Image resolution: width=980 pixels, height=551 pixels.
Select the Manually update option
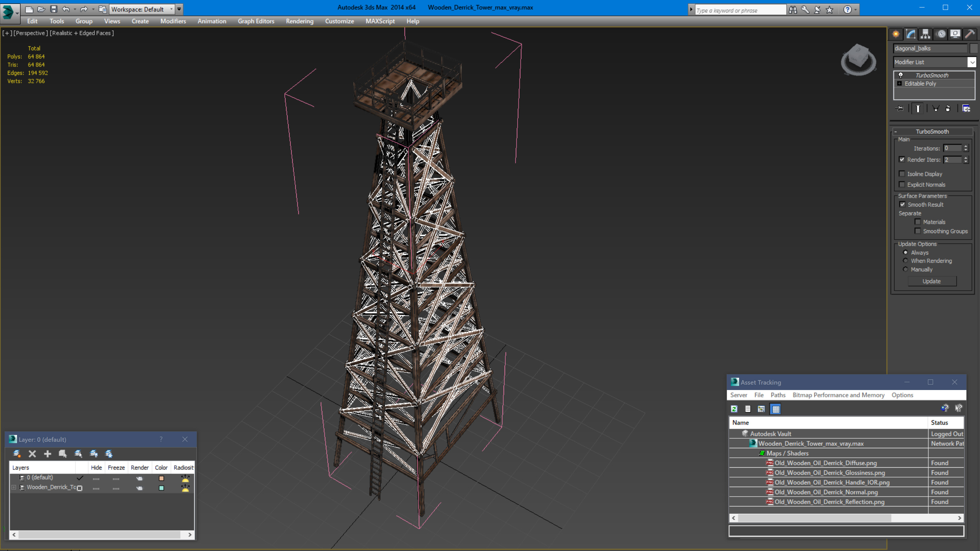coord(905,269)
